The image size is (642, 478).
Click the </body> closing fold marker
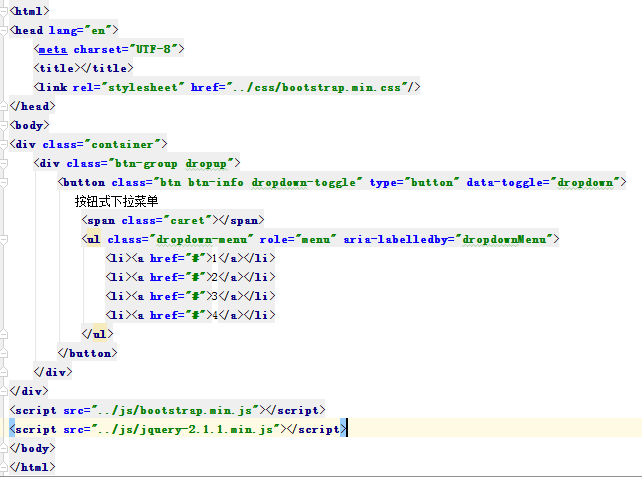click(3, 448)
